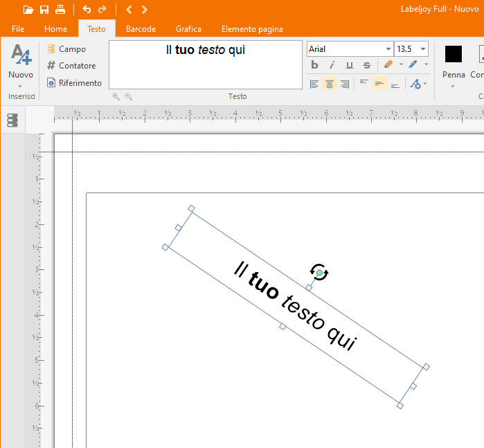Click the Campo button

pyautogui.click(x=66, y=49)
